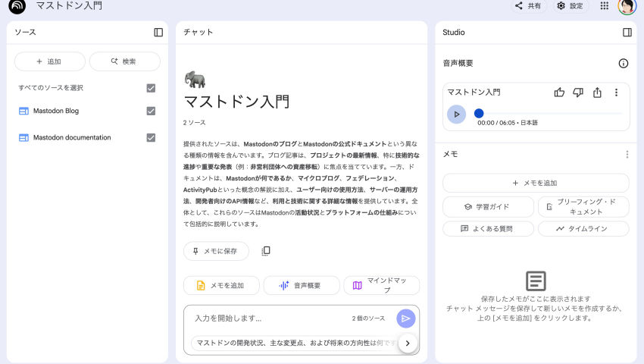644x364 pixels.
Task: Open the メモ section three-dot menu
Action: click(x=627, y=155)
